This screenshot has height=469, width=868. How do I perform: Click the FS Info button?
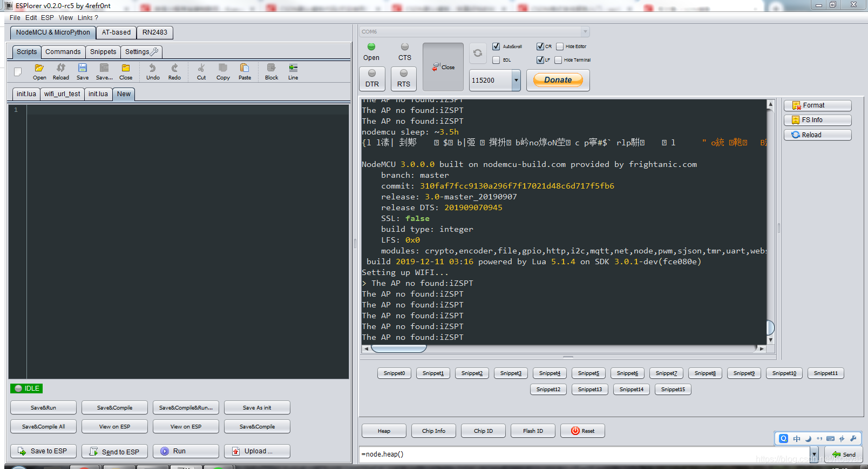[817, 120]
